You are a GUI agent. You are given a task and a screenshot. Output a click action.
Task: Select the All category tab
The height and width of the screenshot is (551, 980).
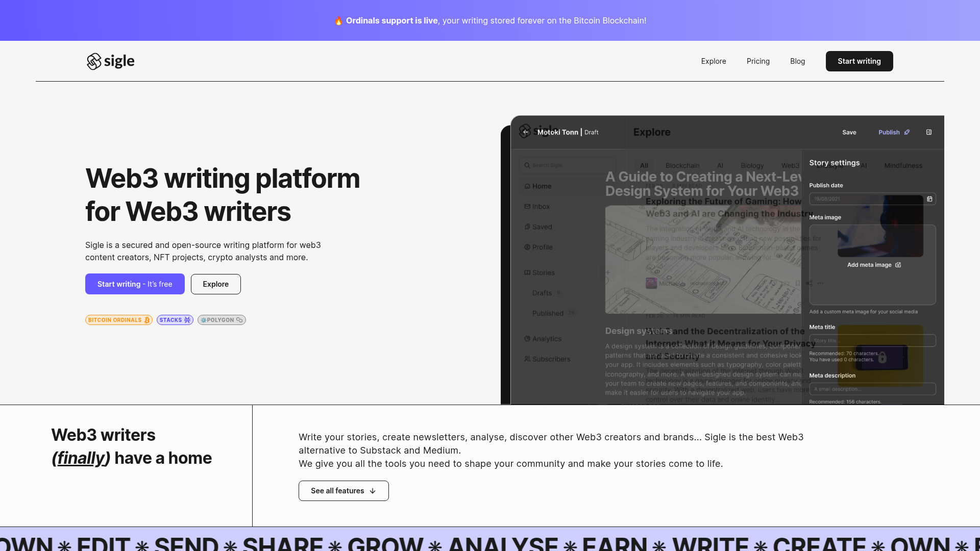coord(644,165)
